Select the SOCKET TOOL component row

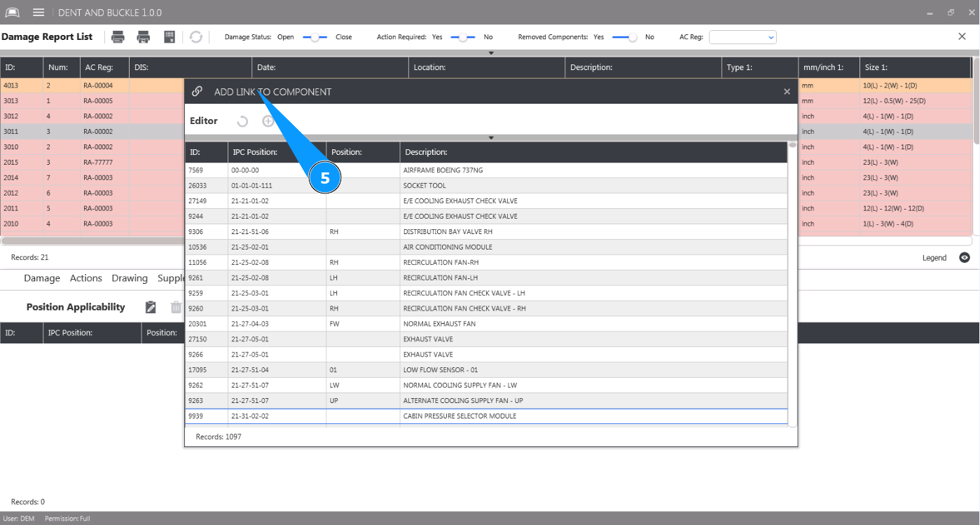click(x=486, y=186)
